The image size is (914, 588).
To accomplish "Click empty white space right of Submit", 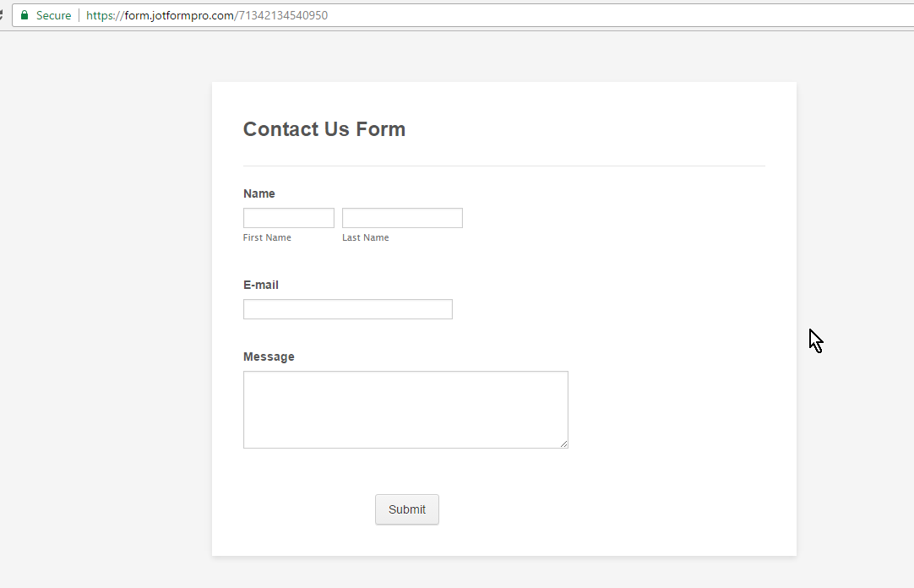I will click(608, 509).
